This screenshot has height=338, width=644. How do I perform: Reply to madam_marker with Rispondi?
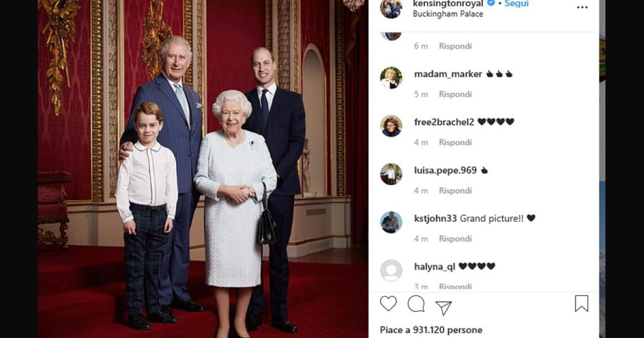pos(455,94)
